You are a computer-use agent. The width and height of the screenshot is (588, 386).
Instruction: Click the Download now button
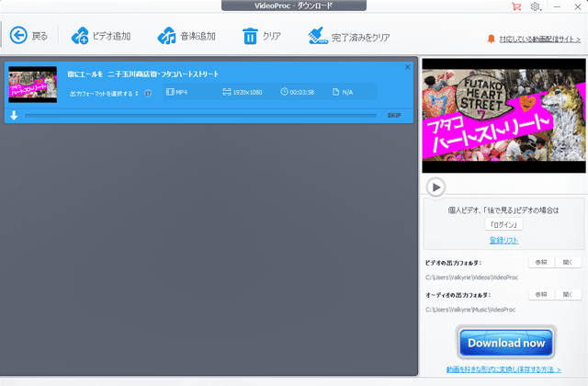tap(506, 343)
